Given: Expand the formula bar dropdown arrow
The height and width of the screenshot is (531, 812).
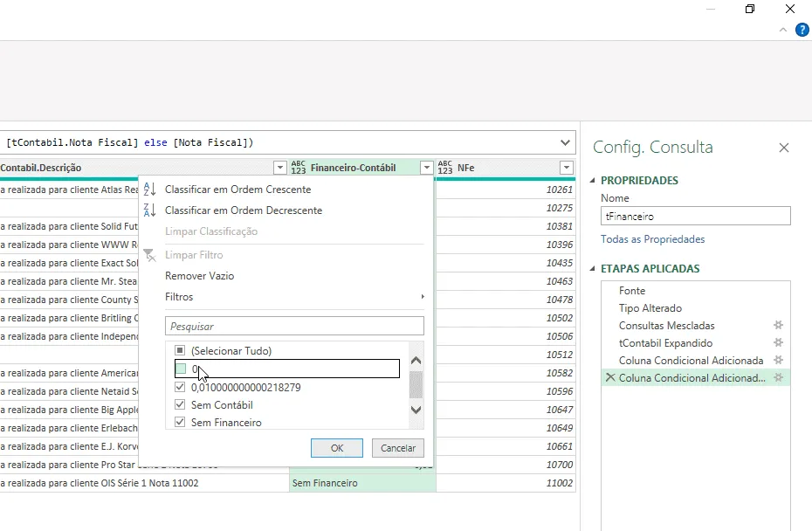Looking at the screenshot, I should [565, 142].
